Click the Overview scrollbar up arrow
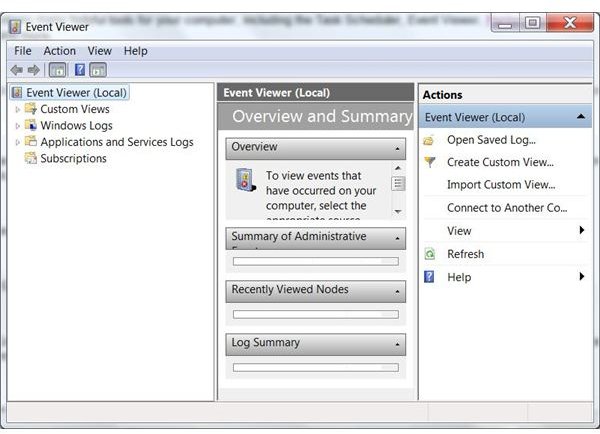Screen dimensions: 600x434 pos(398,168)
